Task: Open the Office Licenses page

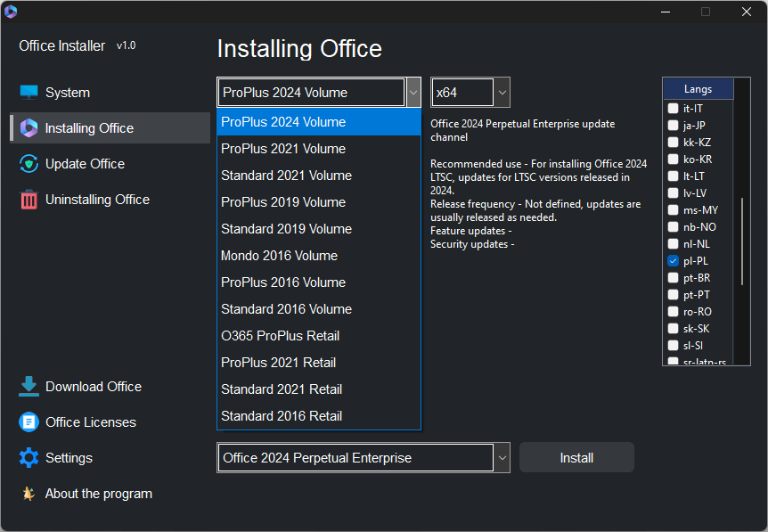Action: (110, 422)
